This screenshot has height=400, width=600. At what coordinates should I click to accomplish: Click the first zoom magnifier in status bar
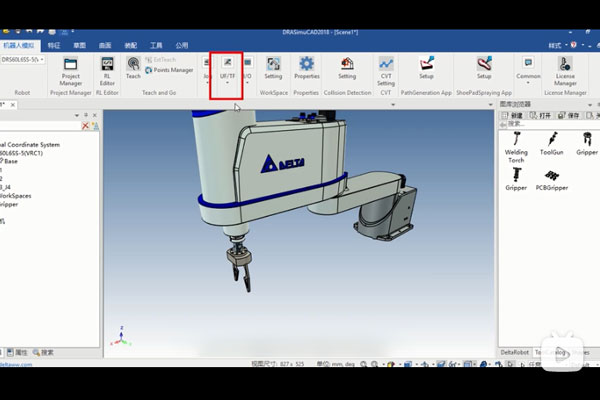364,364
